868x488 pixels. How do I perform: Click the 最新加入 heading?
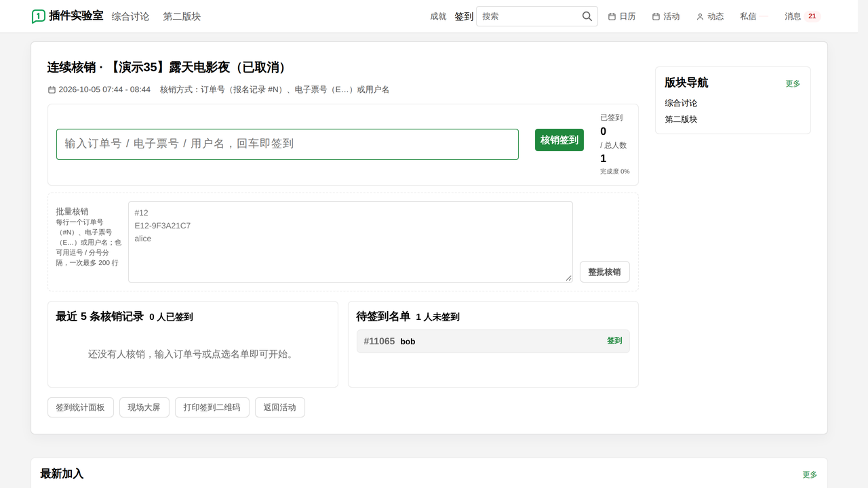coord(62,474)
